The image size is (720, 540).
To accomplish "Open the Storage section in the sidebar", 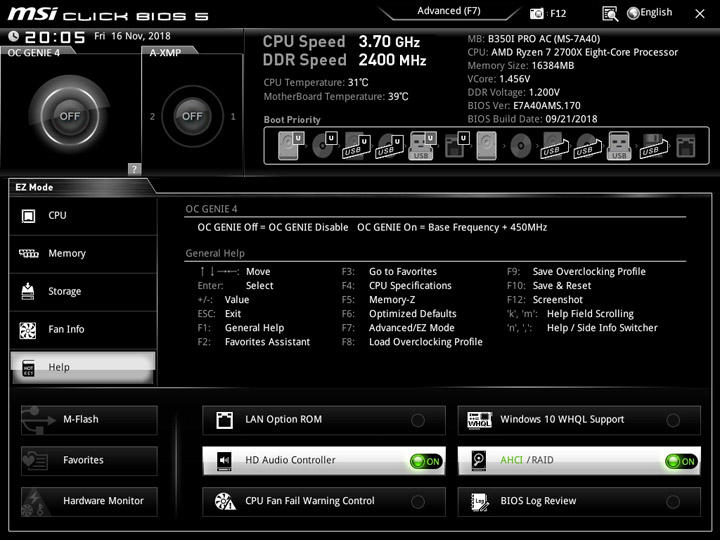I will [x=83, y=292].
